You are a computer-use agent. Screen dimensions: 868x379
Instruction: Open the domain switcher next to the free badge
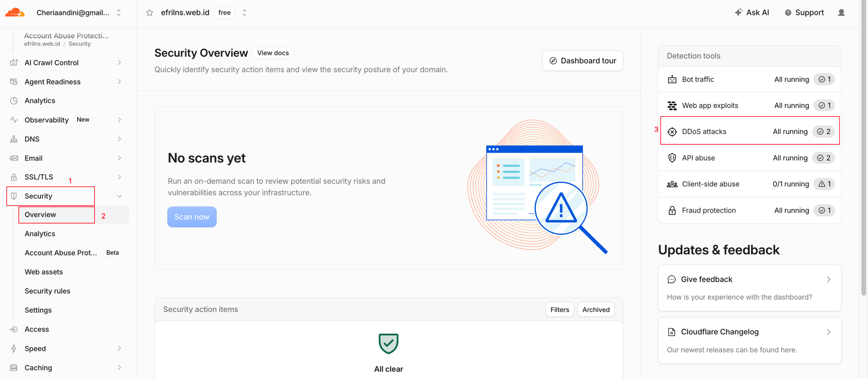pos(244,13)
